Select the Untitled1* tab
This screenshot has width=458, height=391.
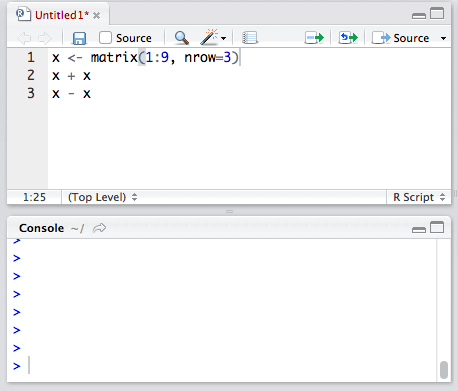tap(62, 15)
